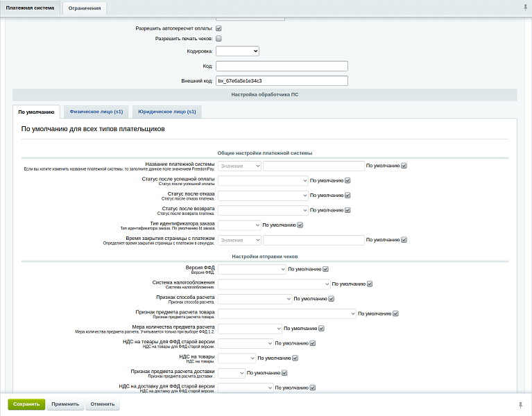The height and width of the screenshot is (416, 532).
Task: Enable the 'Разрешить печать чеков' checkbox
Action: click(218, 39)
